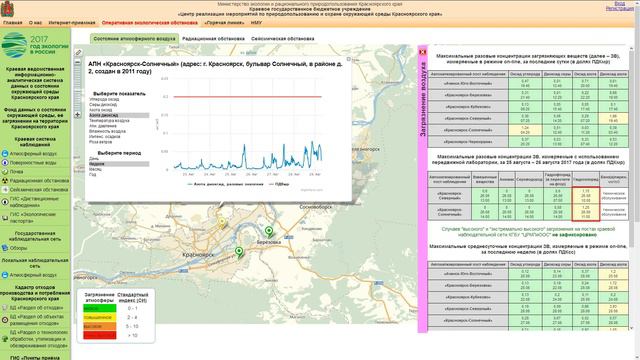Open НМУ menu item
640x360 pixels.
(256, 23)
